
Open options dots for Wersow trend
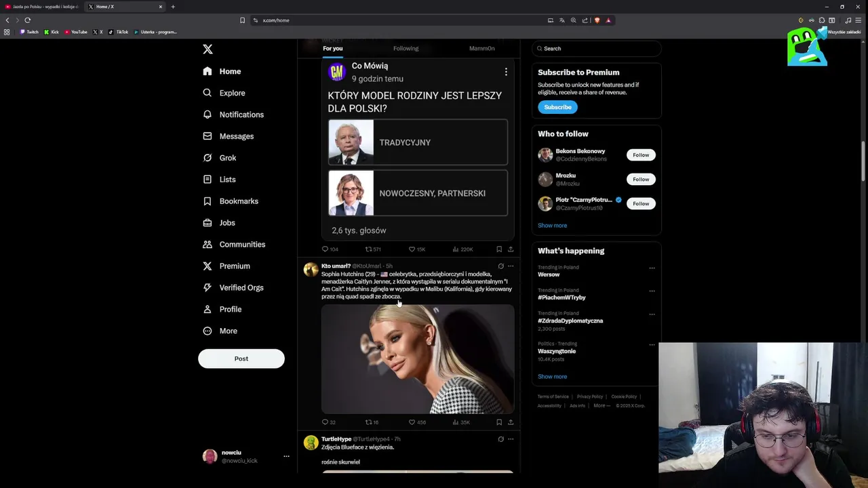[x=652, y=268]
